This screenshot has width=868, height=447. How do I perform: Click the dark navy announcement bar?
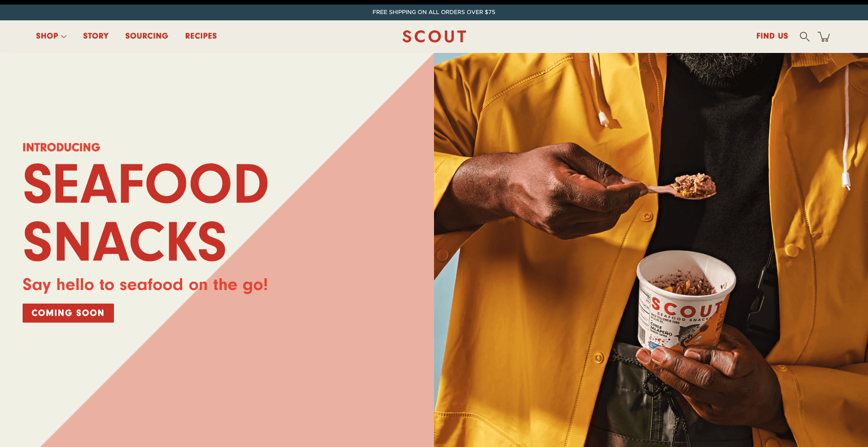point(434,12)
